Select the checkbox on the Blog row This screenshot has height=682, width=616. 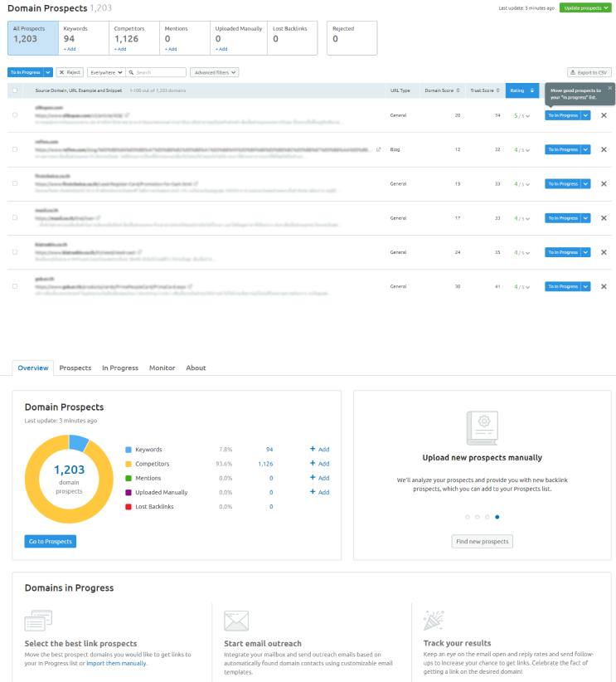(x=15, y=149)
